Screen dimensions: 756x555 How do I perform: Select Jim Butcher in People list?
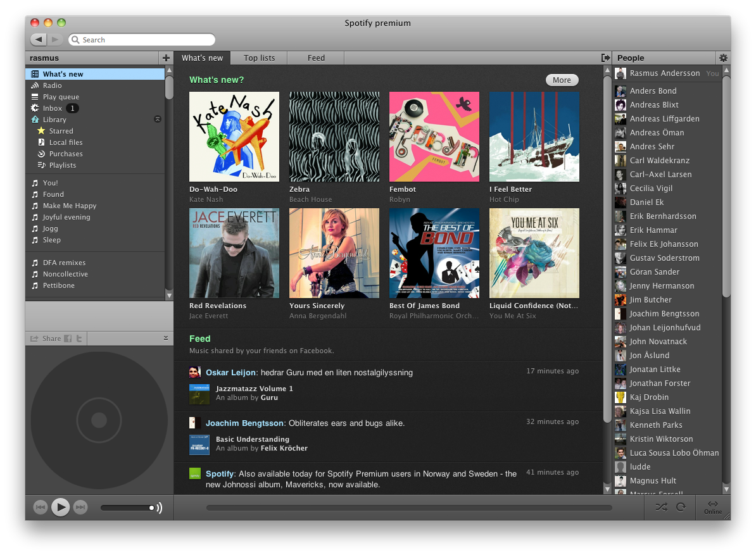coord(667,300)
